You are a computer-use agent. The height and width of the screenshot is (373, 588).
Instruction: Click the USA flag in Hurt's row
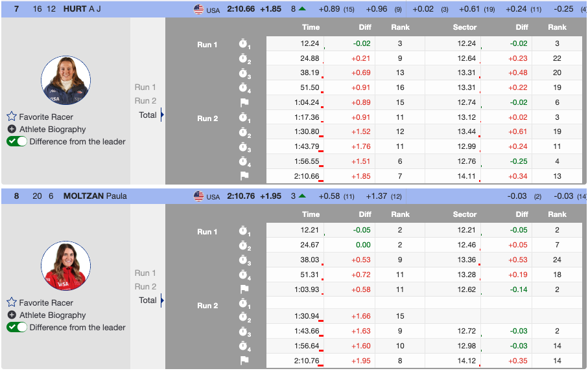pyautogui.click(x=199, y=10)
